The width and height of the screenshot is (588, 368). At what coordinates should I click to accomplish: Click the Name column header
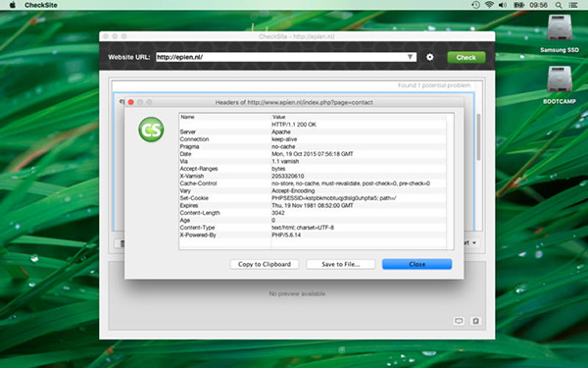point(225,117)
